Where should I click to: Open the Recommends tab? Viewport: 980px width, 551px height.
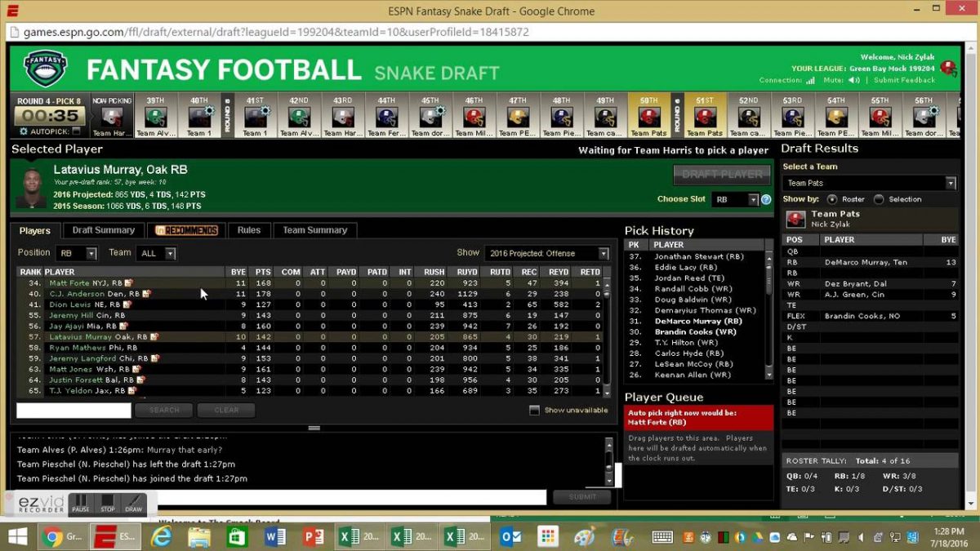(x=186, y=230)
